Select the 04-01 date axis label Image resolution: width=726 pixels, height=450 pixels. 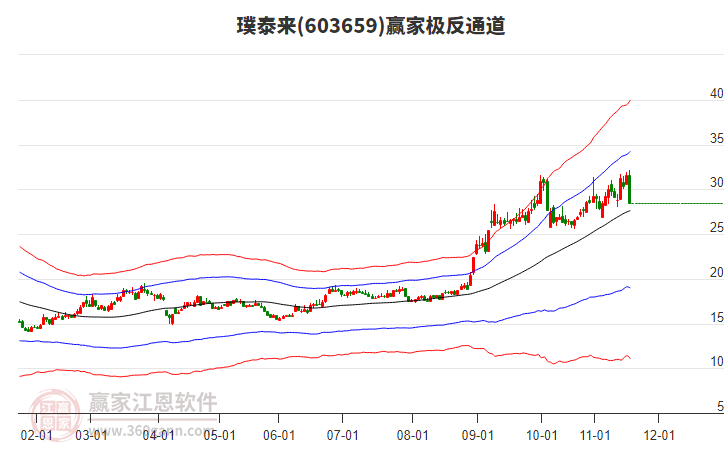[x=158, y=436]
